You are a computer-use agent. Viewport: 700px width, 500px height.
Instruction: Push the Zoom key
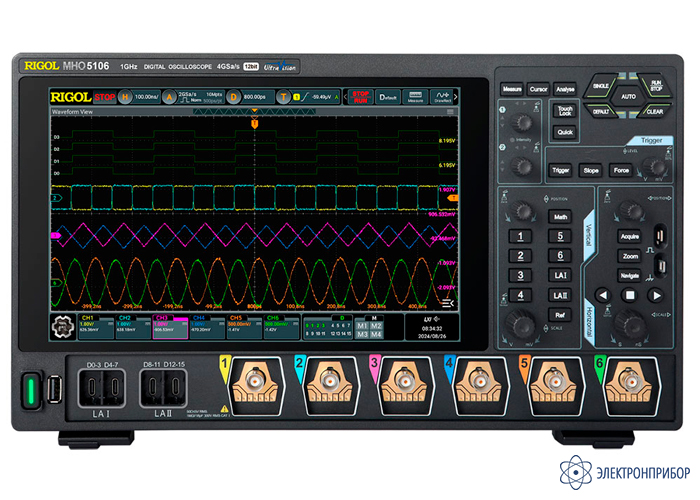pyautogui.click(x=629, y=256)
